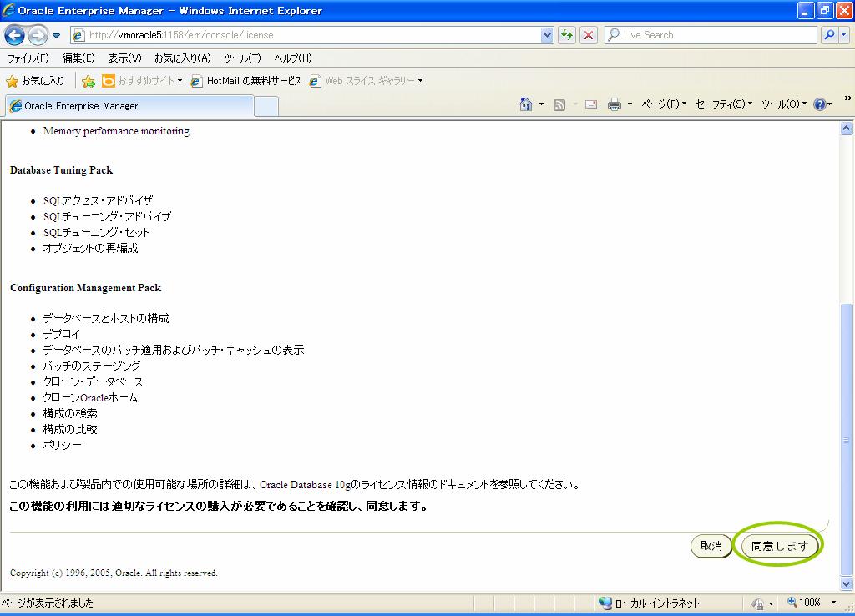Image resolution: width=855 pixels, height=616 pixels.
Task: Click the vertical scrollbar up arrow
Action: [x=847, y=129]
